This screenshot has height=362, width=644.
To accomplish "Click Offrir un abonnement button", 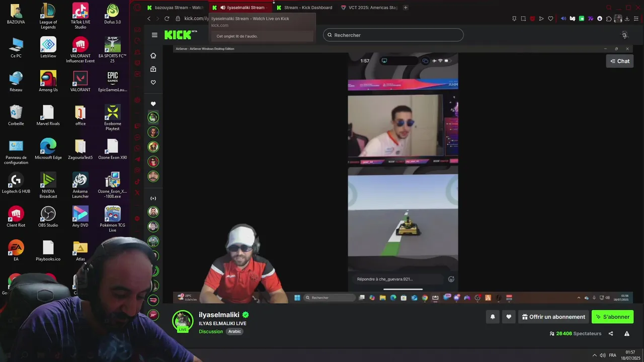I will pyautogui.click(x=553, y=317).
